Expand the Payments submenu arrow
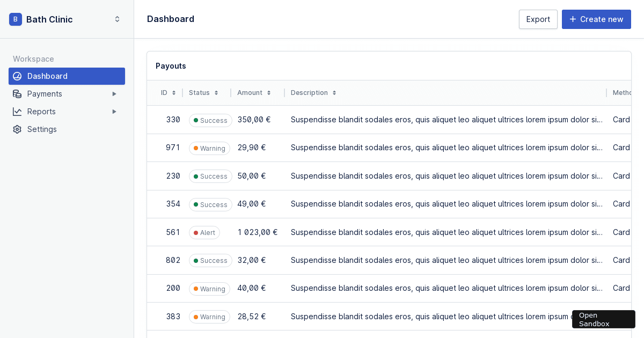644x338 pixels. [114, 94]
